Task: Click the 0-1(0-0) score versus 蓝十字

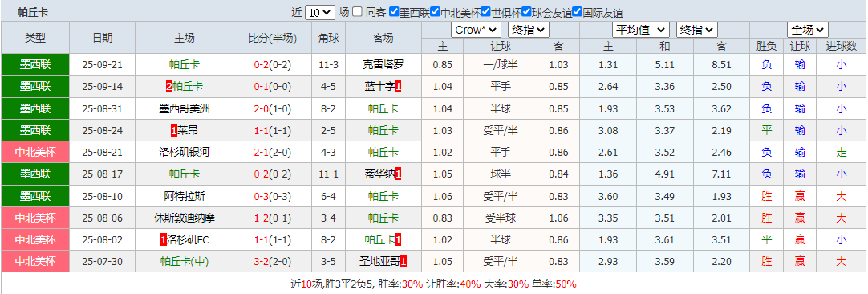Action: [273, 87]
